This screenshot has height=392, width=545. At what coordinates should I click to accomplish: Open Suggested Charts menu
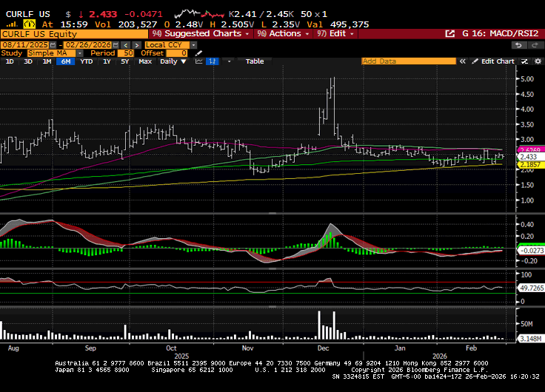point(201,34)
